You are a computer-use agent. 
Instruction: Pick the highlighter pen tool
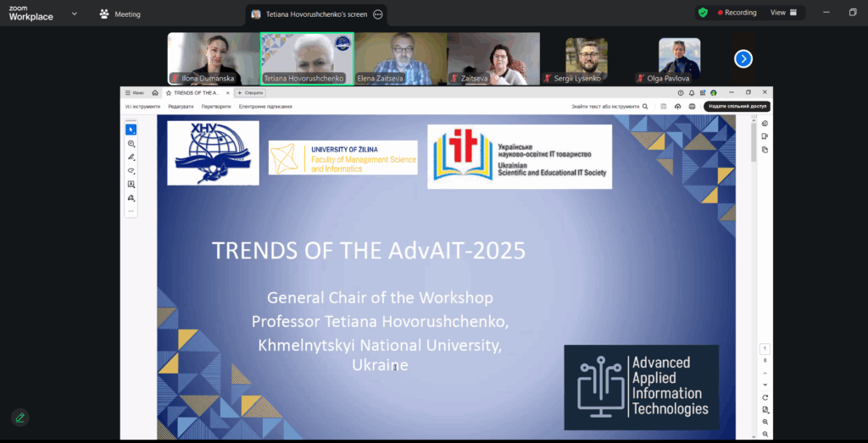(x=131, y=157)
